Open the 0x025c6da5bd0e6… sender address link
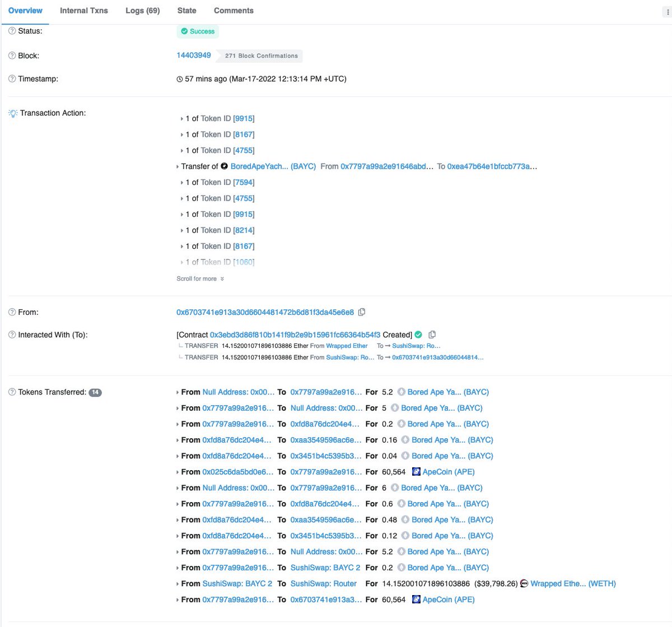Screen dimensions: 672x627 click(239, 472)
